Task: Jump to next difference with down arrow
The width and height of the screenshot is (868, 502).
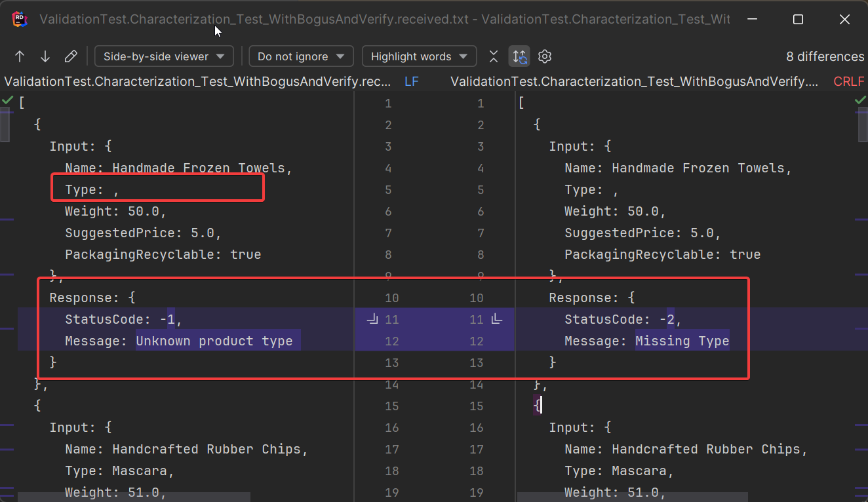Action: [45, 56]
